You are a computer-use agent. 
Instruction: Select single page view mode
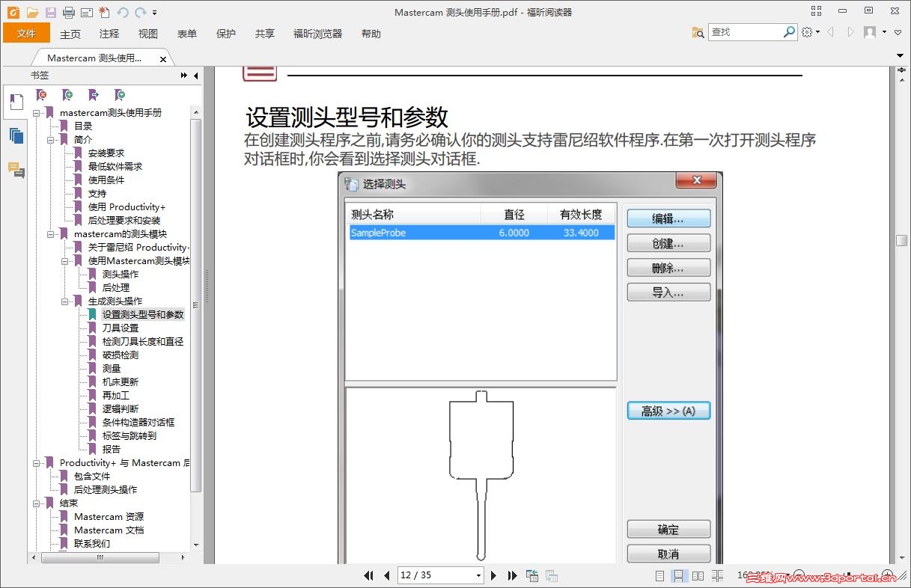coord(659,575)
